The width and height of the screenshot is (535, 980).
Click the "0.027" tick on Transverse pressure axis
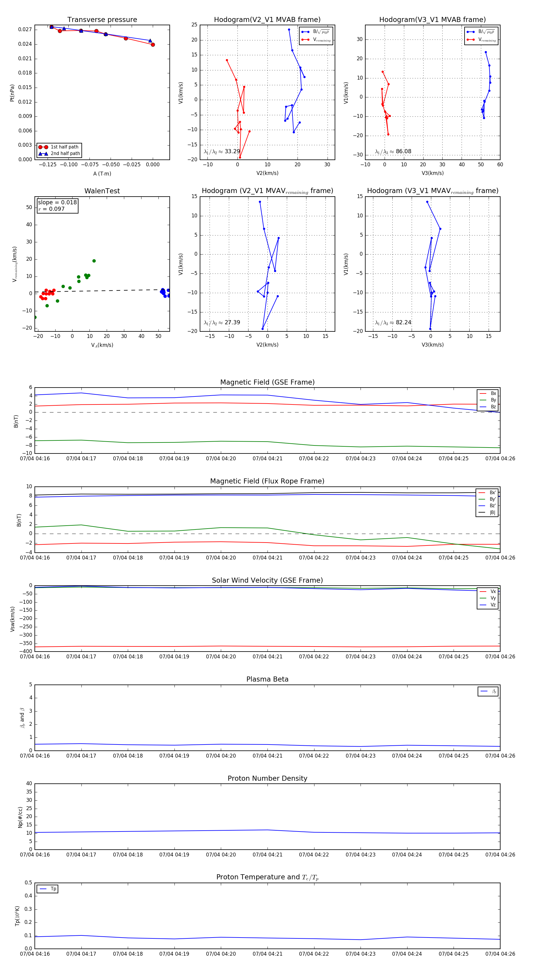tap(25, 30)
